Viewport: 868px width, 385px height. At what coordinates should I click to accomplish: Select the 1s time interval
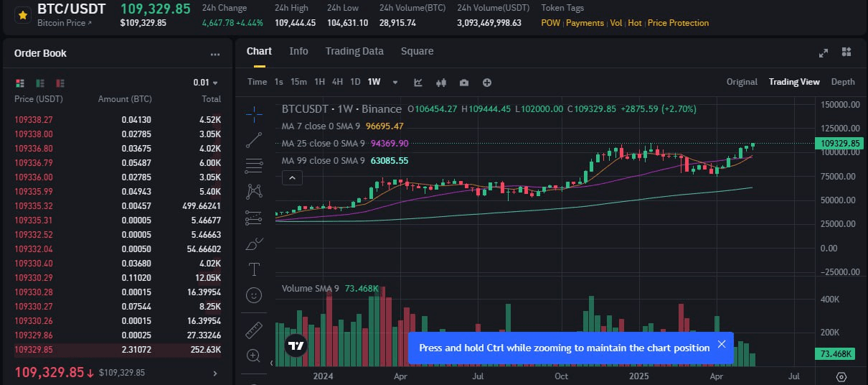tap(278, 82)
